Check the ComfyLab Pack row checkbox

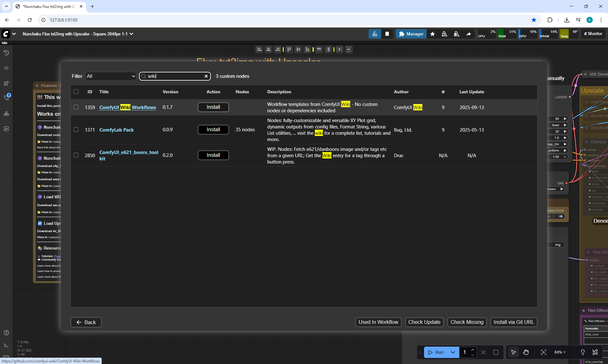[76, 130]
